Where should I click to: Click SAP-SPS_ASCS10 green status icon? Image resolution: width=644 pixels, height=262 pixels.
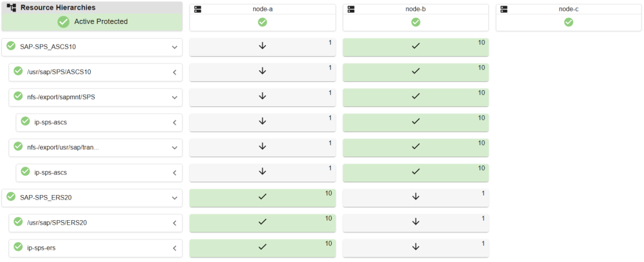pyautogui.click(x=11, y=46)
